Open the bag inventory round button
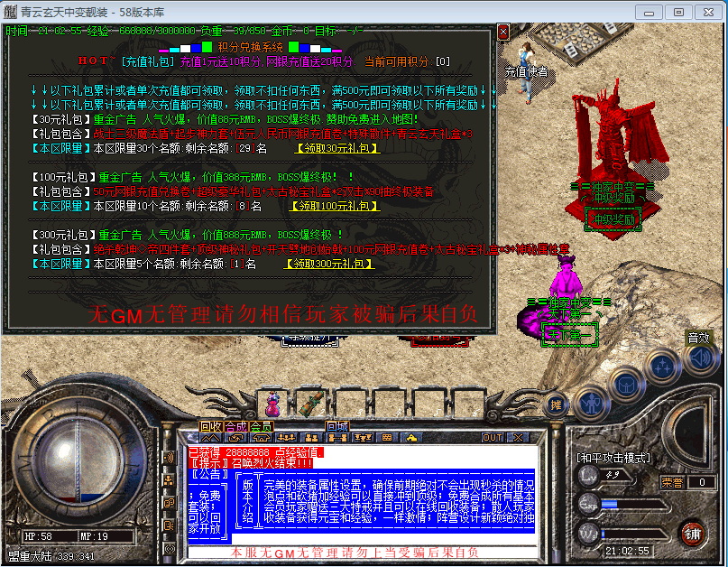Screen dimensions: 728x567 click(x=626, y=386)
